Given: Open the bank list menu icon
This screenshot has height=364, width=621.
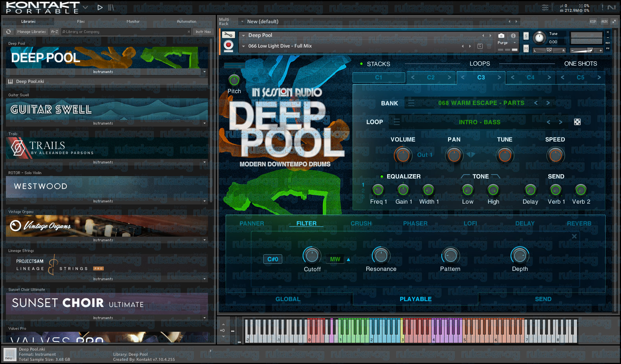Looking at the screenshot, I should [411, 103].
